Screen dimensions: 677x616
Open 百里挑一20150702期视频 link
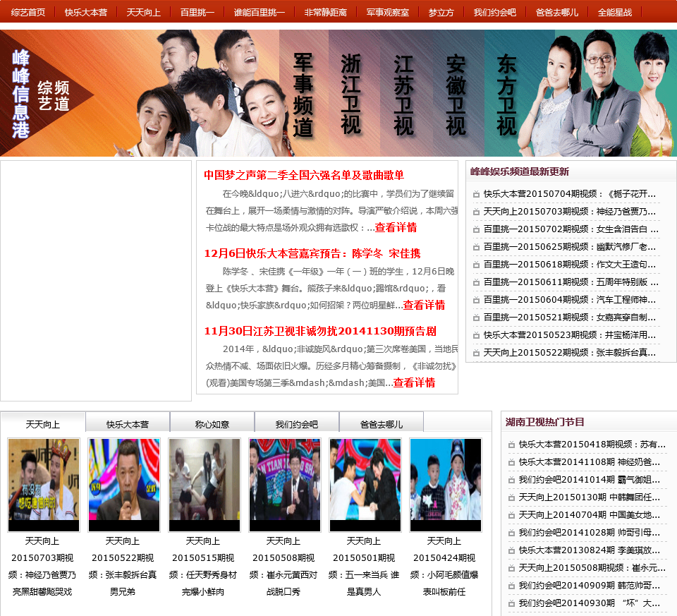coord(571,229)
